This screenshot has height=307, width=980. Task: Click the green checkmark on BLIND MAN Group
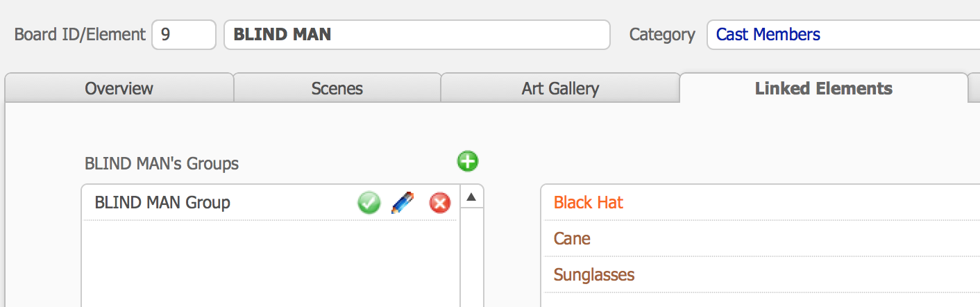coord(369,203)
